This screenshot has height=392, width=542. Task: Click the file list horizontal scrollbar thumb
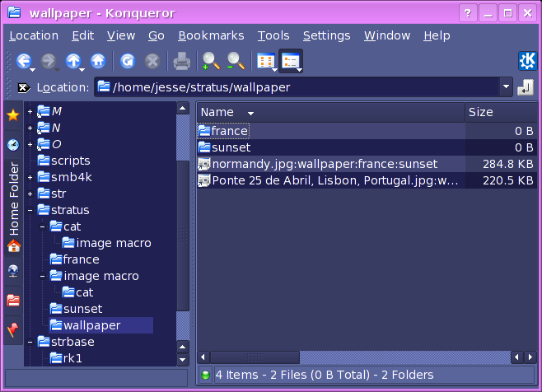[255, 357]
